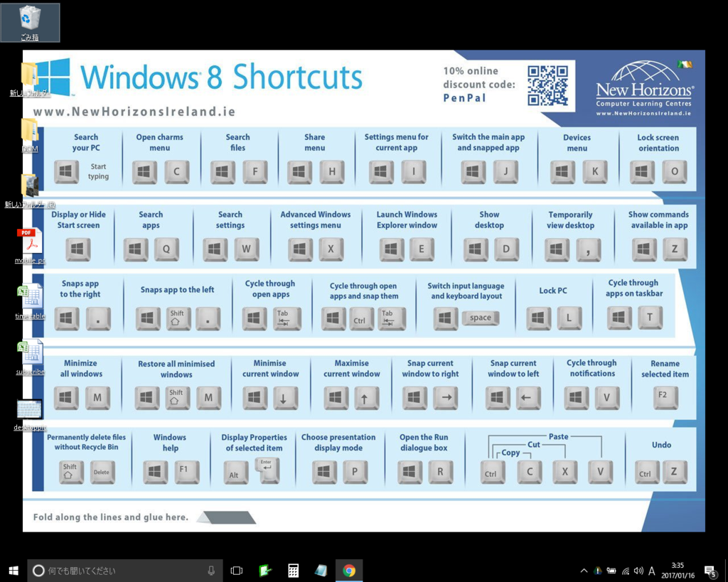
Task: Select the subscribe spreadsheet file icon
Action: 30,354
